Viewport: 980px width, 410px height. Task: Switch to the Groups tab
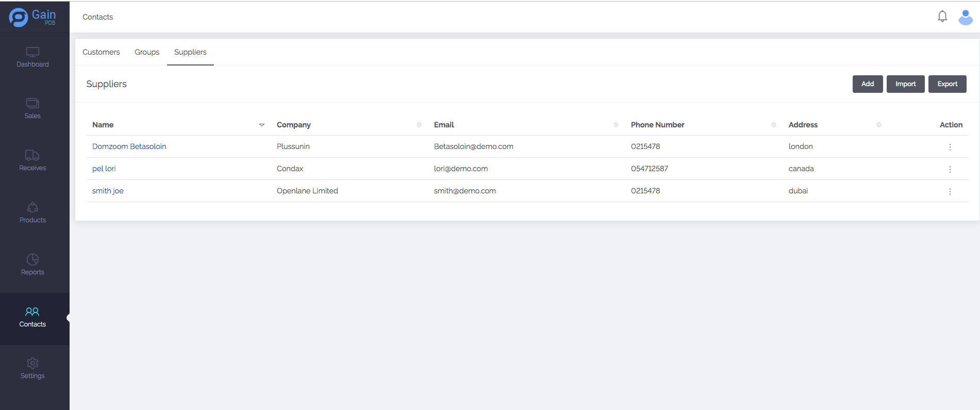point(147,52)
